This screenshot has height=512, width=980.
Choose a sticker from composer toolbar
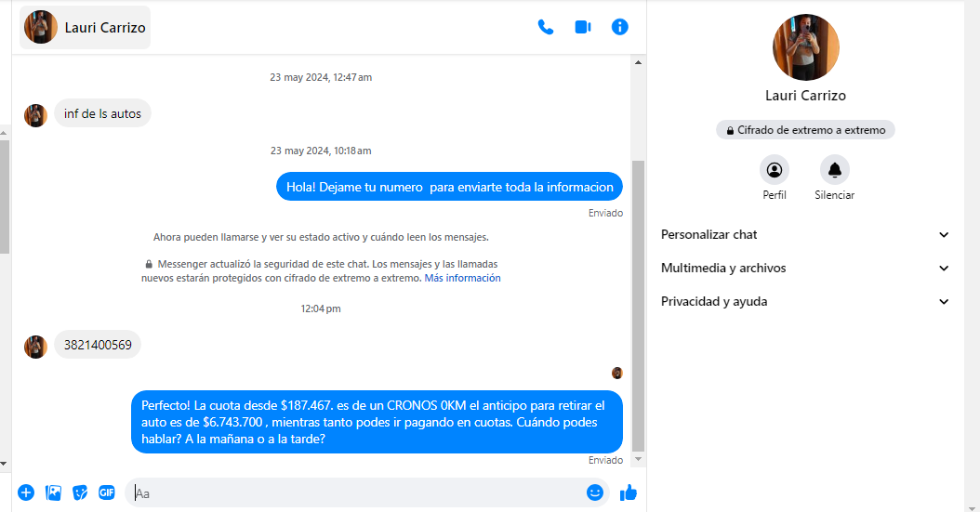tap(80, 492)
